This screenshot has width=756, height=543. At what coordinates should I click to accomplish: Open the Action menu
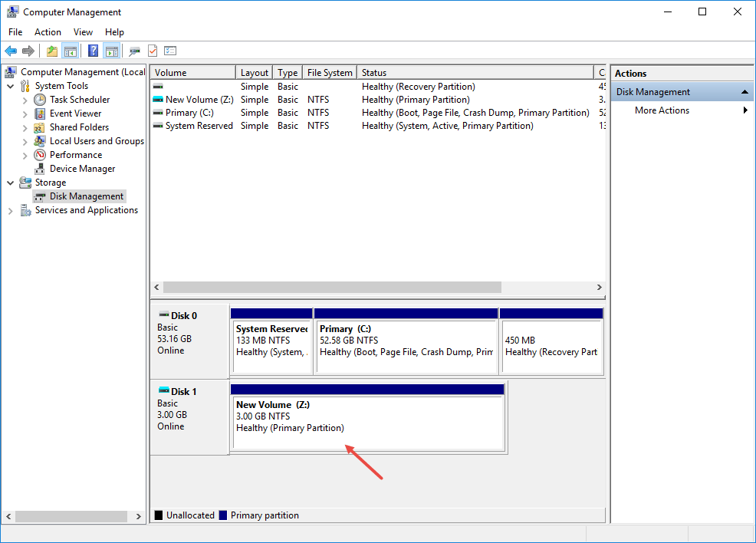[48, 32]
